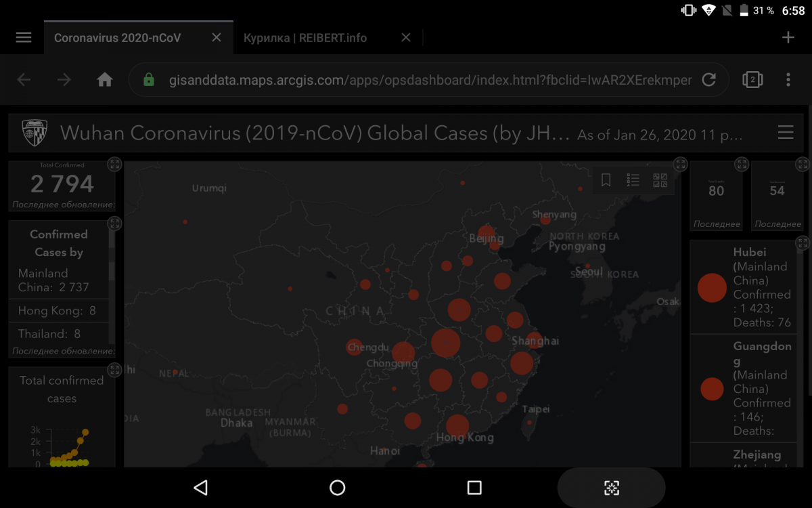Click the 2 794 total confirmed number
This screenshot has height=508, width=812.
pos(62,184)
